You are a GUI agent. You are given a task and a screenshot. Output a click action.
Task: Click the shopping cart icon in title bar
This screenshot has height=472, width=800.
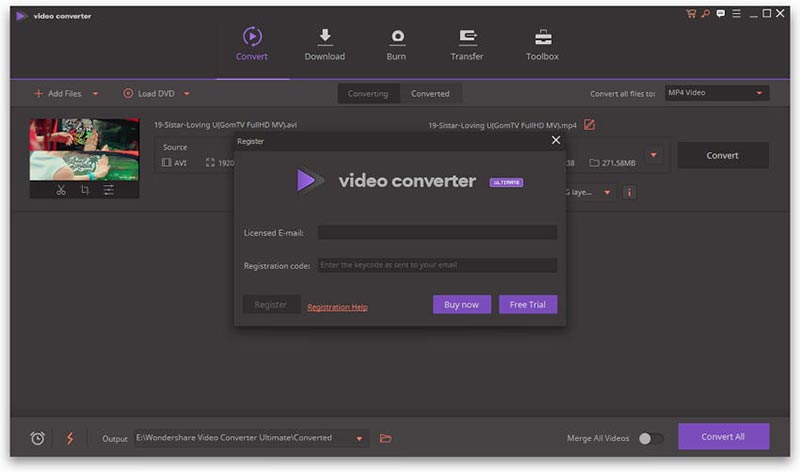(x=690, y=13)
